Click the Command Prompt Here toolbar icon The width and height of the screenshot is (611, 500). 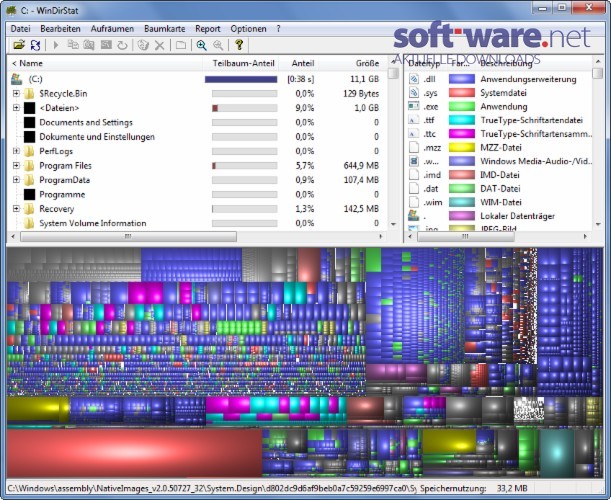point(106,45)
